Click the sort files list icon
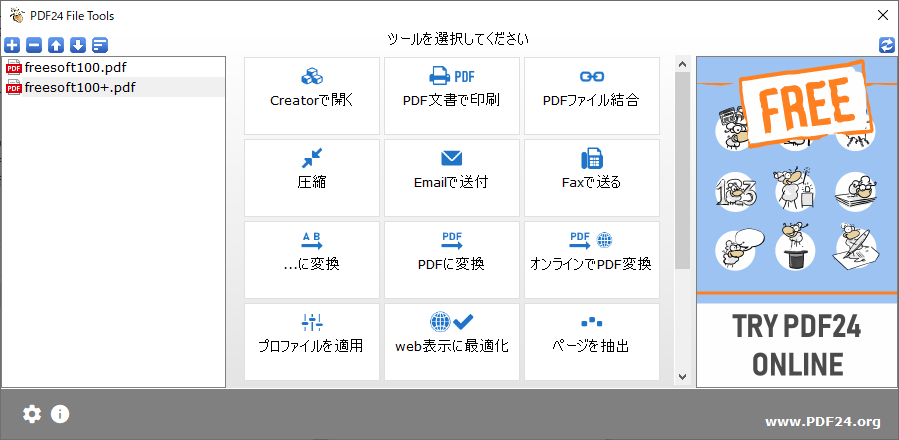Image resolution: width=899 pixels, height=440 pixels. pos(100,45)
